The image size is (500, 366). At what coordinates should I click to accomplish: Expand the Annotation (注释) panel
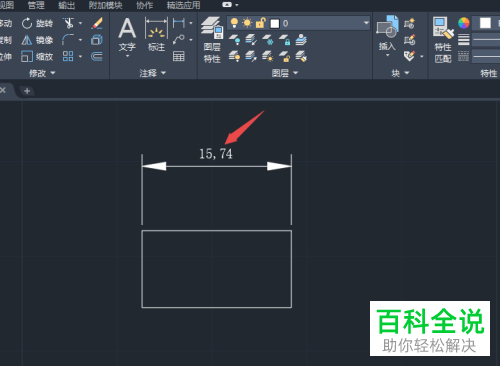[153, 73]
